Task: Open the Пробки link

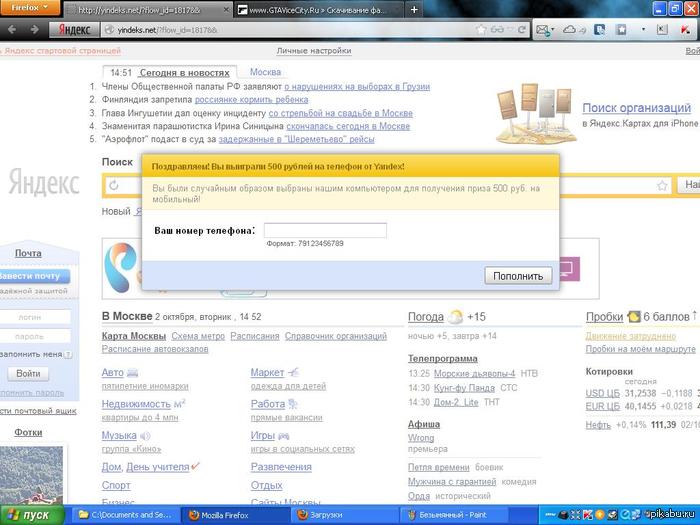Action: click(x=604, y=317)
